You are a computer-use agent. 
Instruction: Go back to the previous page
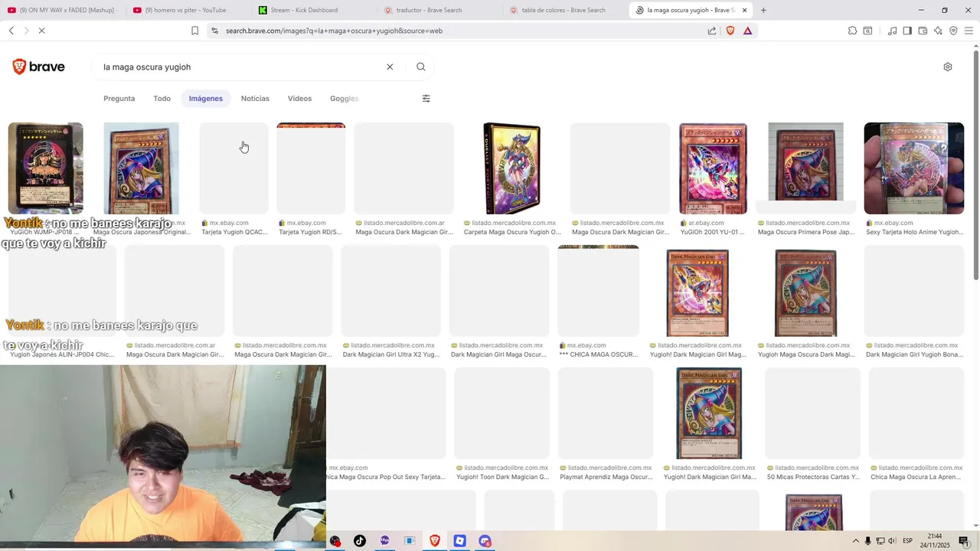[11, 31]
